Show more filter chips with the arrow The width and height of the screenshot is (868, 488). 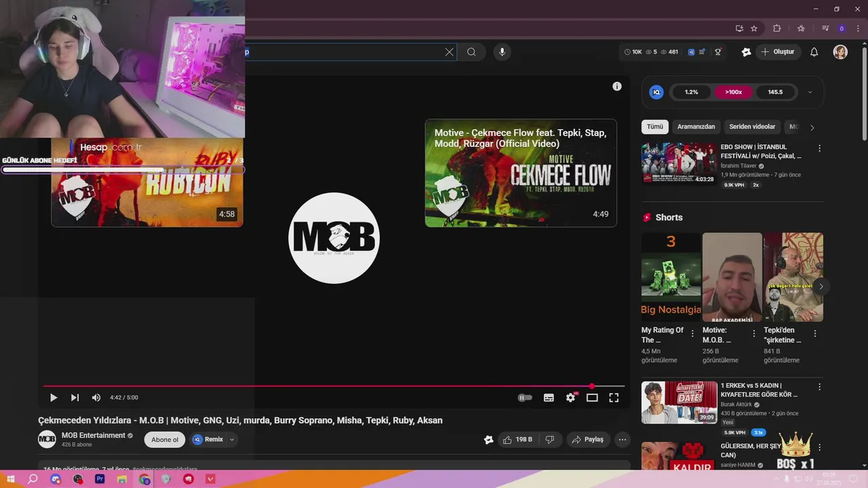pos(812,127)
